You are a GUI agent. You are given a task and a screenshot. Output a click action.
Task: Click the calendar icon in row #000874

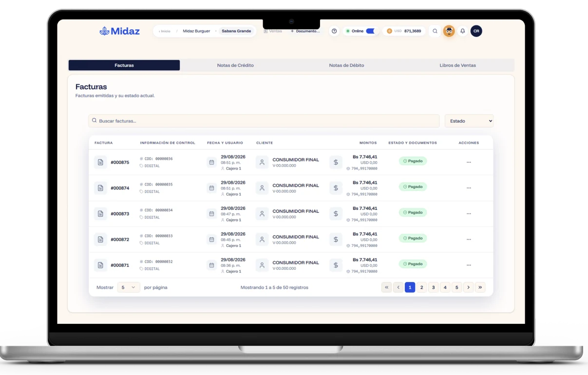211,188
